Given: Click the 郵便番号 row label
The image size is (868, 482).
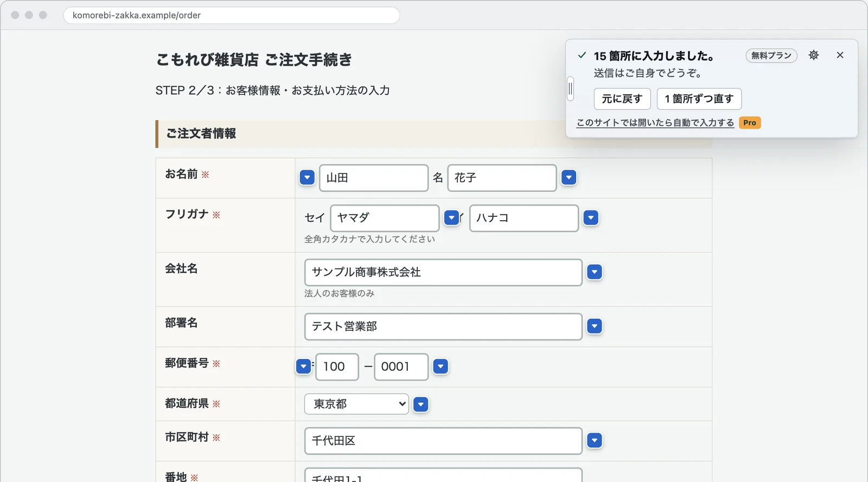Looking at the screenshot, I should coord(187,363).
